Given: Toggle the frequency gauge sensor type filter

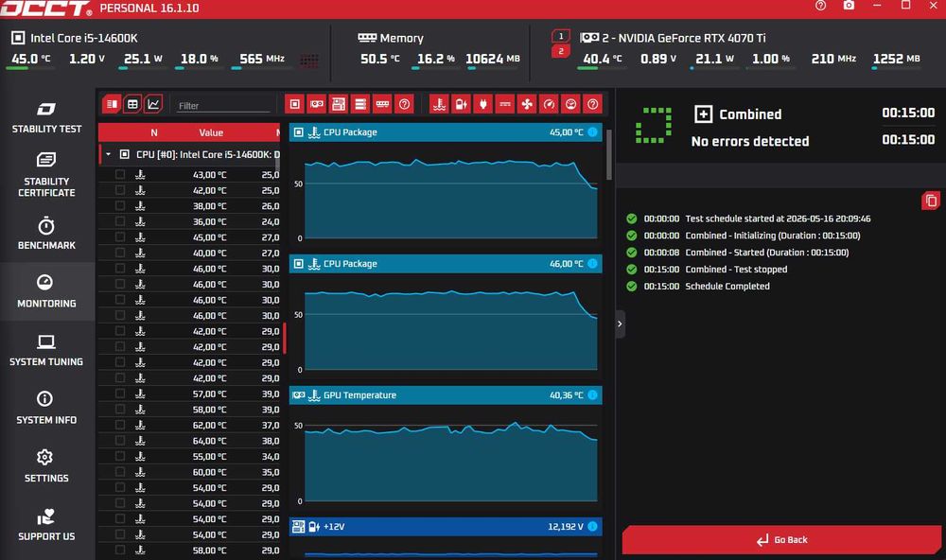Looking at the screenshot, I should tap(549, 104).
